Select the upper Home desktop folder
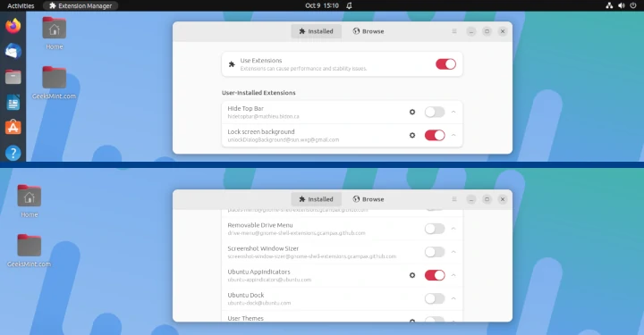 click(x=55, y=33)
